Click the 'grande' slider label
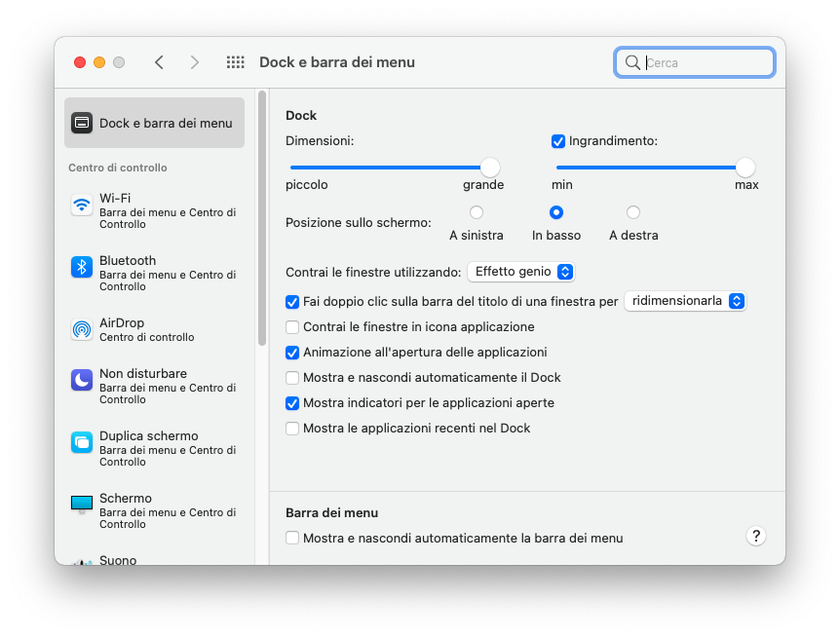Screen dimensions: 840x637 [483, 185]
